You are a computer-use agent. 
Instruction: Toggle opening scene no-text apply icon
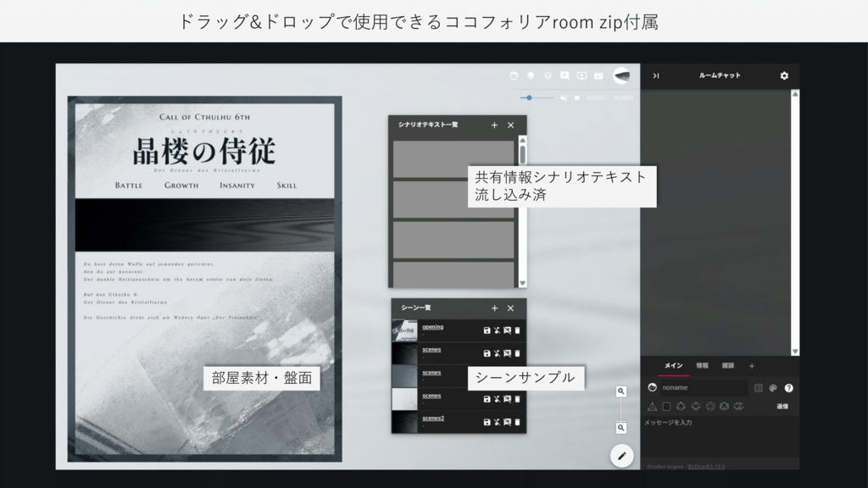(x=507, y=330)
